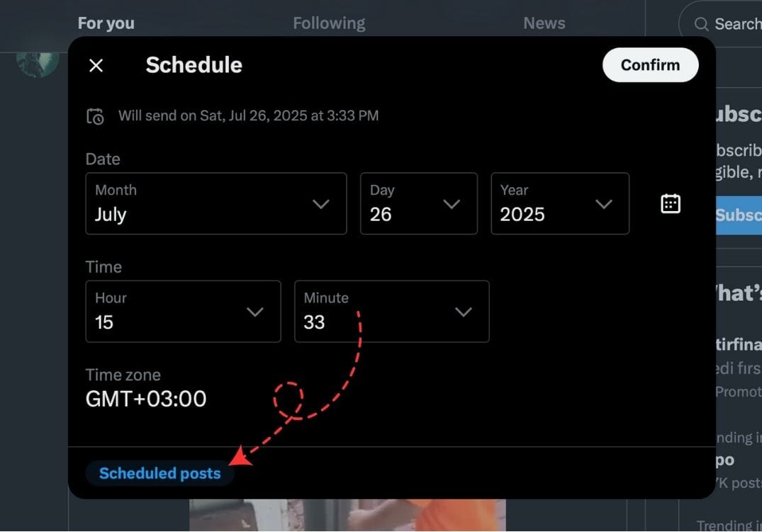Open the Year dropdown showing 2025
762x532 pixels.
(559, 203)
